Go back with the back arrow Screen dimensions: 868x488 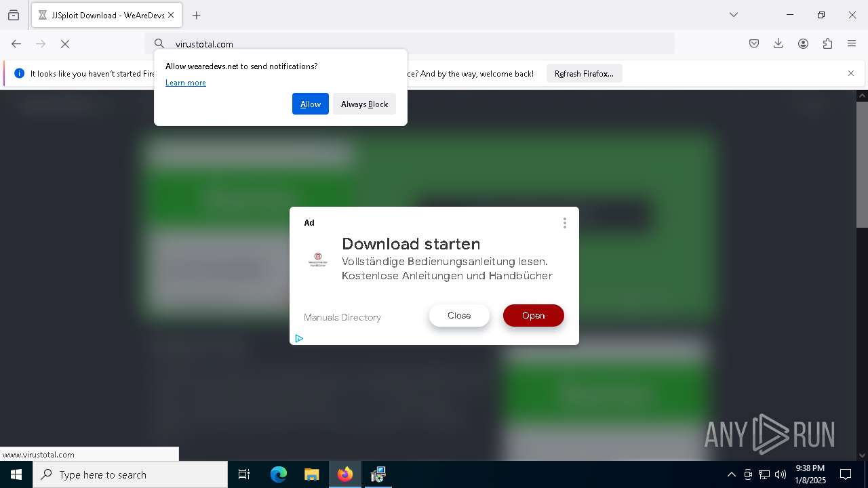pos(16,43)
